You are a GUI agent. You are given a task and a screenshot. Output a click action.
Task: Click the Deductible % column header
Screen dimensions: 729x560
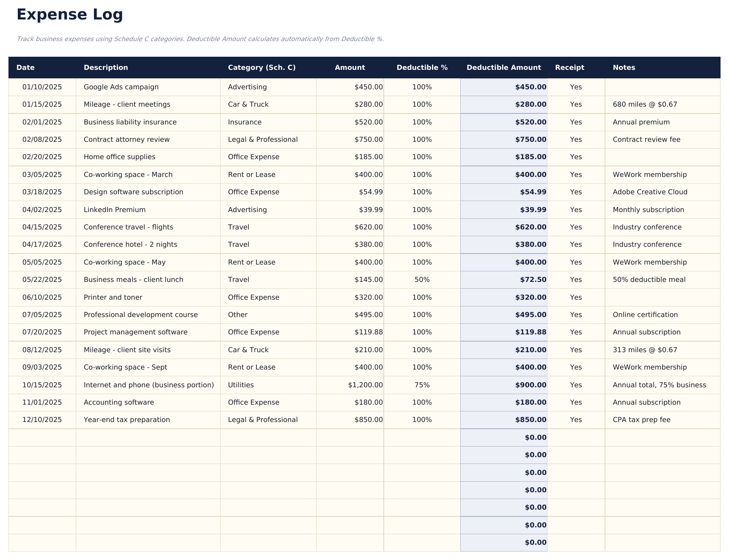pos(421,67)
